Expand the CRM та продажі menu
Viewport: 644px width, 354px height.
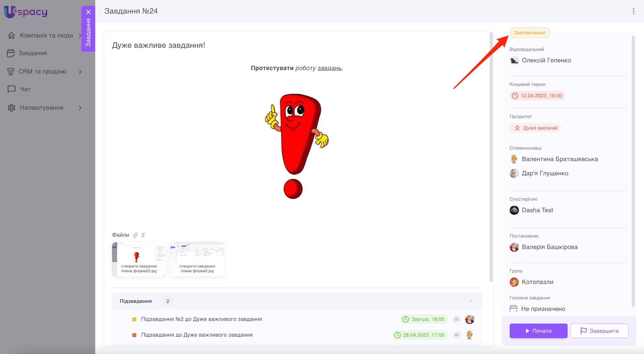80,72
